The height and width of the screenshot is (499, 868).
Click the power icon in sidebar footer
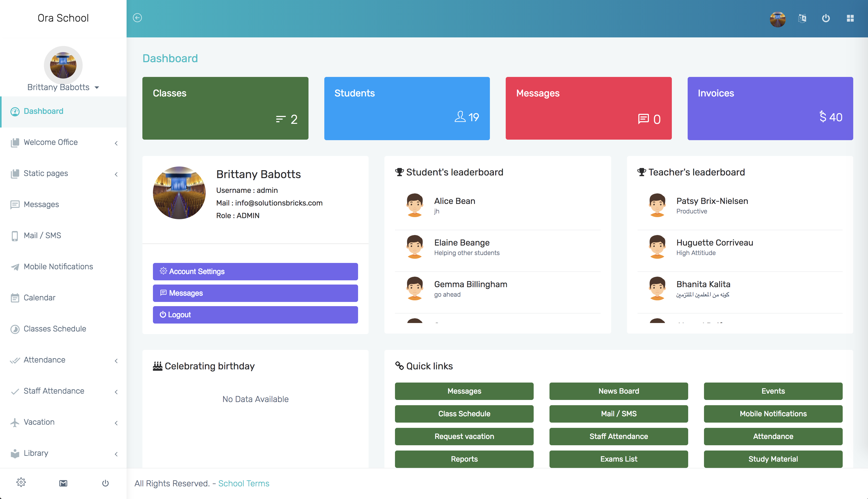(x=105, y=483)
